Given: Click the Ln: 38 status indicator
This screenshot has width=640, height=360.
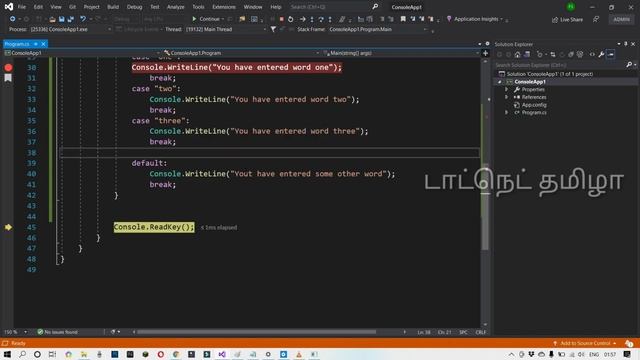Looking at the screenshot, I should point(424,332).
